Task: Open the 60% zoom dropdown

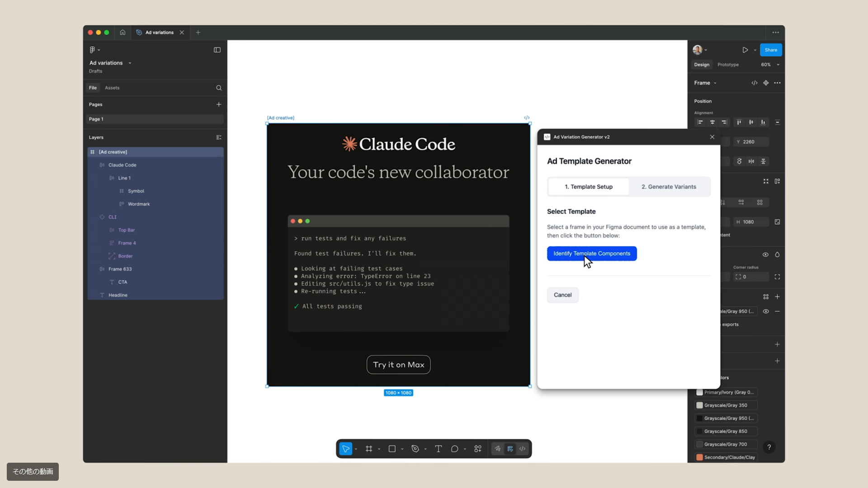Action: tap(770, 65)
